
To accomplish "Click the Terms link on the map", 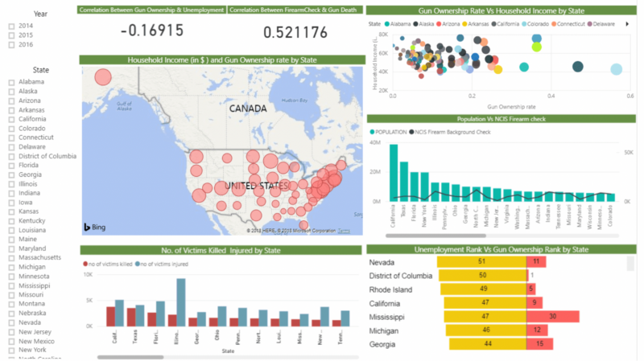I will (344, 231).
